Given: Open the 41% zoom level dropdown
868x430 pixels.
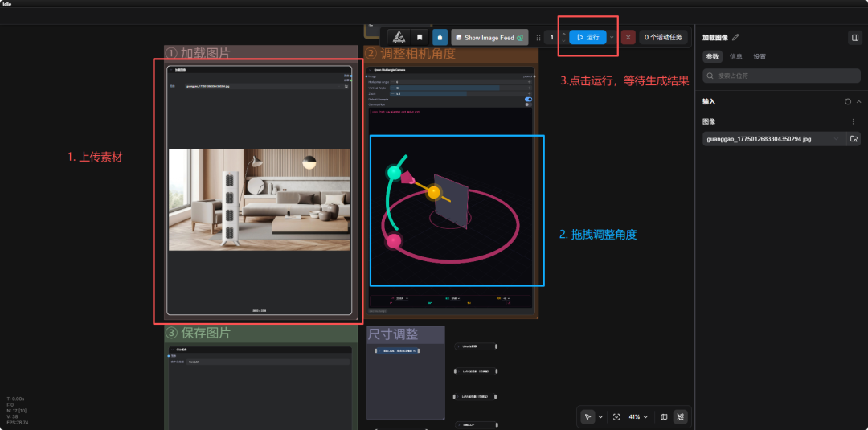Looking at the screenshot, I should point(637,416).
